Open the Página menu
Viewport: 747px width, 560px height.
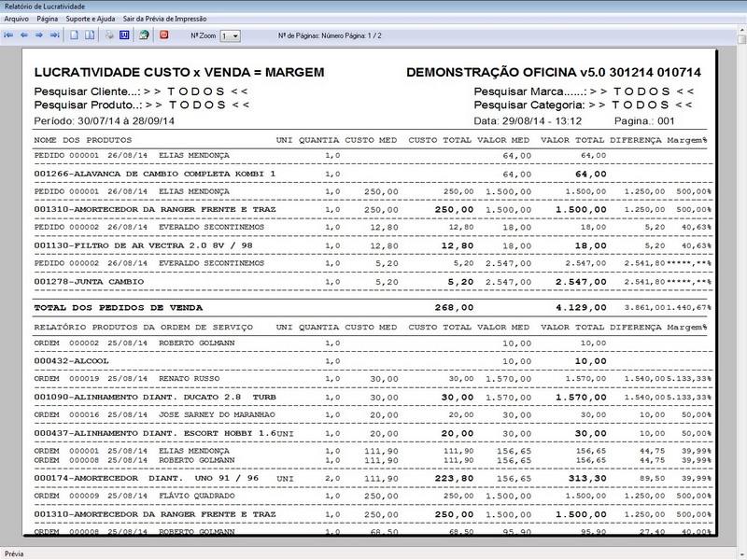tap(48, 19)
